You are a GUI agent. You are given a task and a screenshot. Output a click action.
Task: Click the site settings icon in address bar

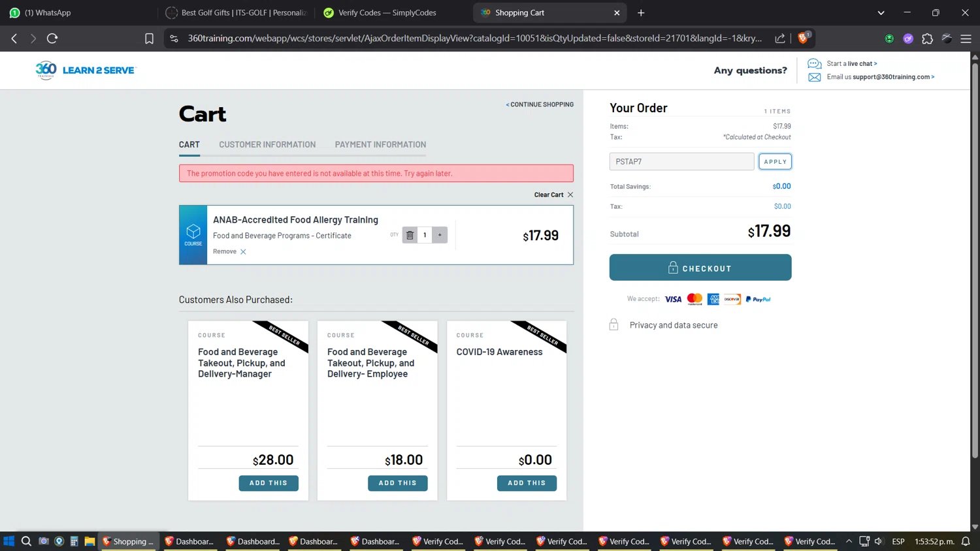174,39
